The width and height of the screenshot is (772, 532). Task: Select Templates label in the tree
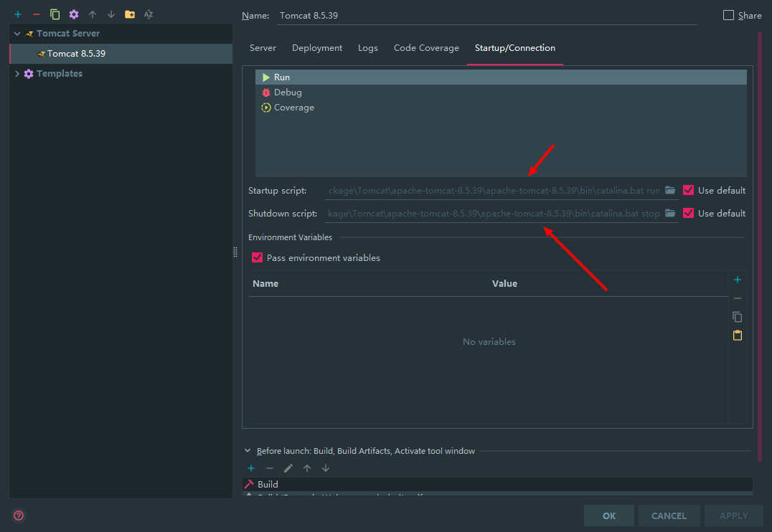(x=59, y=74)
